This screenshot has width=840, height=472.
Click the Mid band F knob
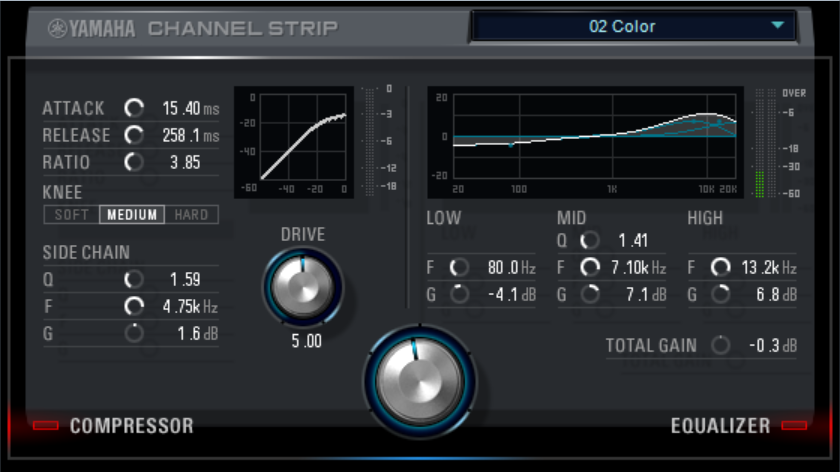(590, 267)
